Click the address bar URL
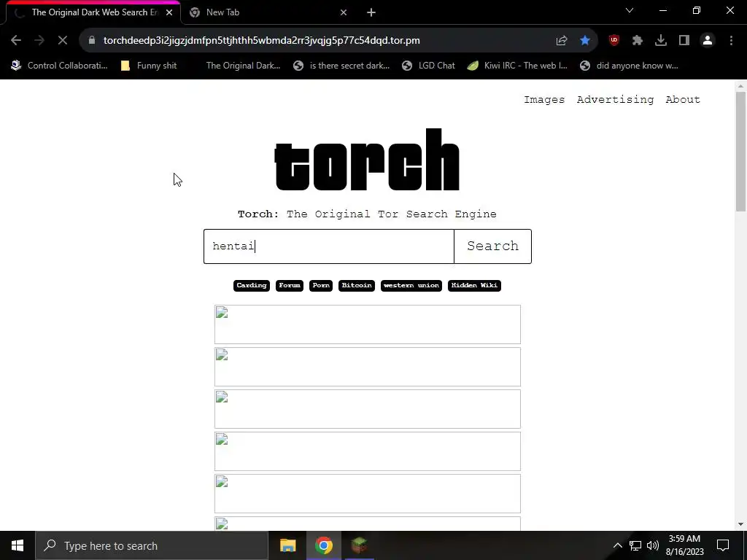This screenshot has height=560, width=747. (262, 41)
